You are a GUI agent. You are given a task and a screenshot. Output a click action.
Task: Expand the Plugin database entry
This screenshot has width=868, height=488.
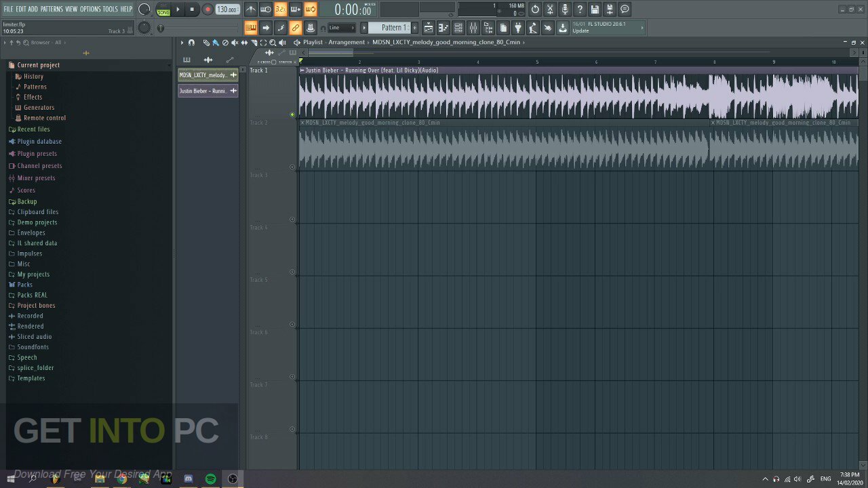39,142
